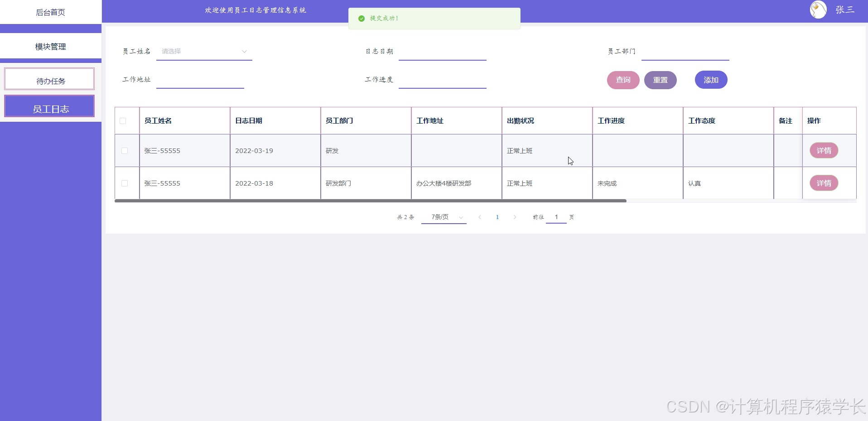Go to next page arrow
This screenshot has height=421, width=868.
click(515, 217)
